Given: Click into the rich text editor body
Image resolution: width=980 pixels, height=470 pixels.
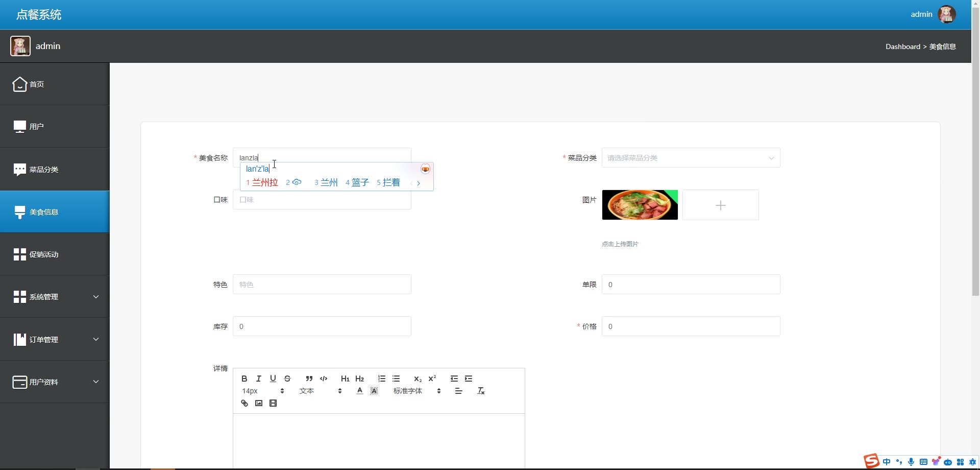Looking at the screenshot, I should (379, 440).
